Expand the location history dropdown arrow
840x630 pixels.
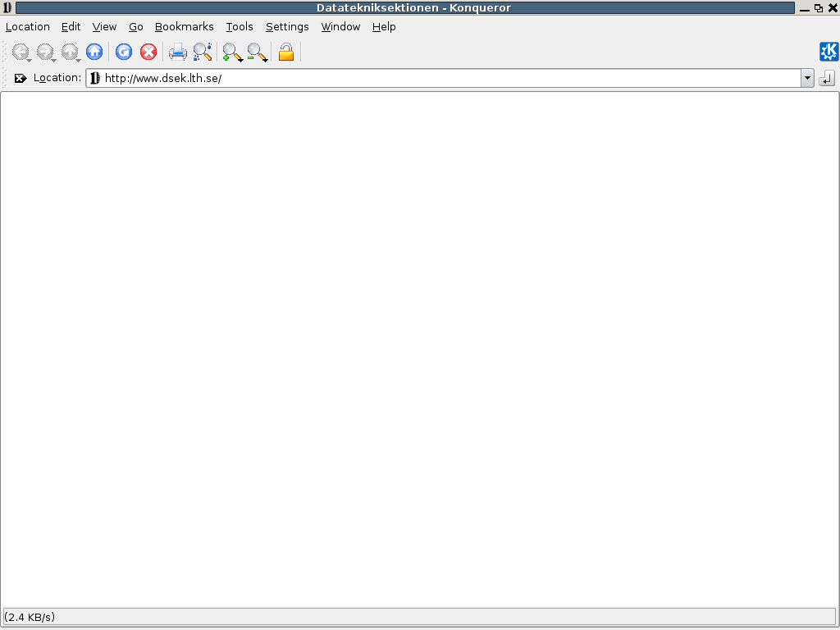pos(807,78)
